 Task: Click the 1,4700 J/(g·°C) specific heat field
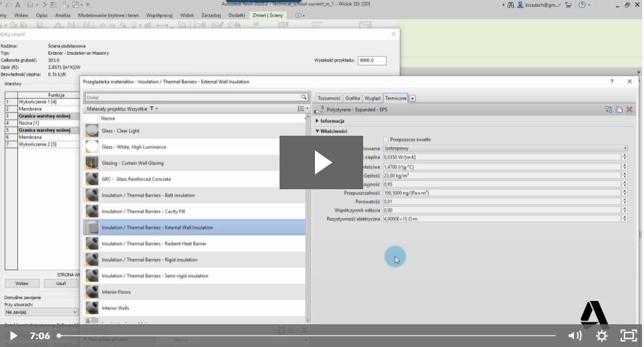[x=502, y=166]
